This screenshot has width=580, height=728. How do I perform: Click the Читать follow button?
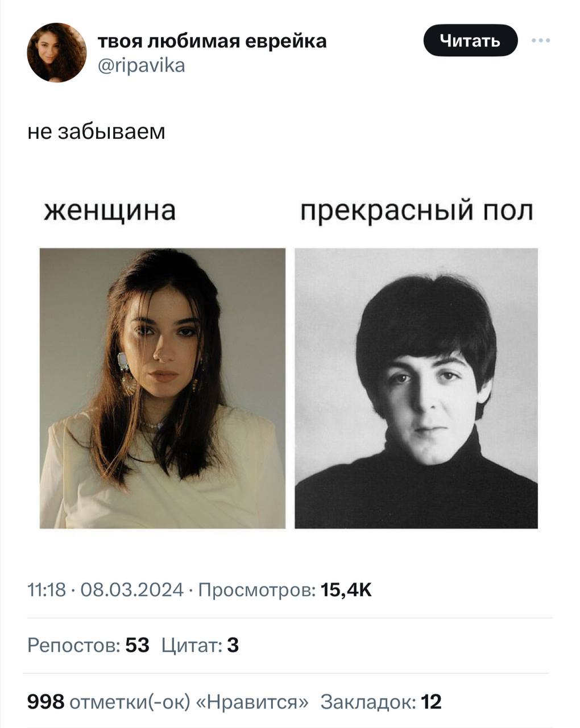point(471,40)
